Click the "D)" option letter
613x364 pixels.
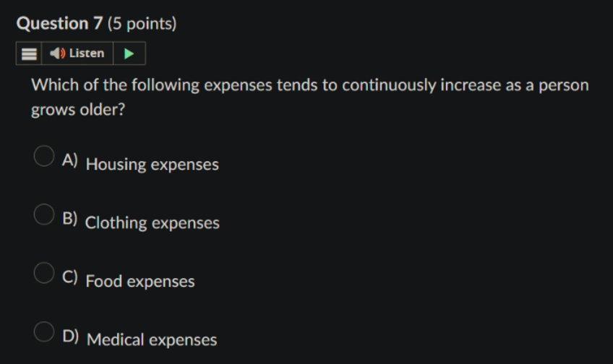[x=70, y=336]
